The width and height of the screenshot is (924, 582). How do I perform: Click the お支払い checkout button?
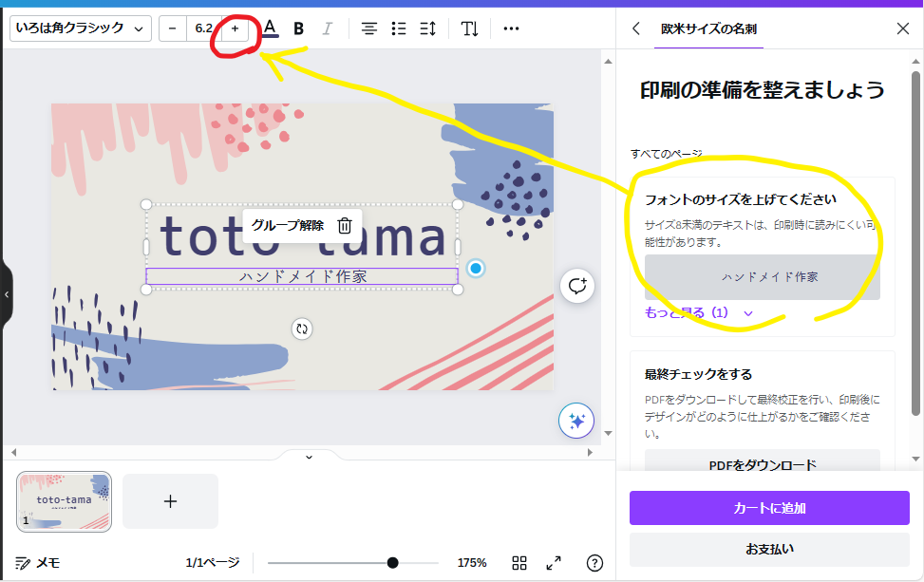[x=769, y=549]
